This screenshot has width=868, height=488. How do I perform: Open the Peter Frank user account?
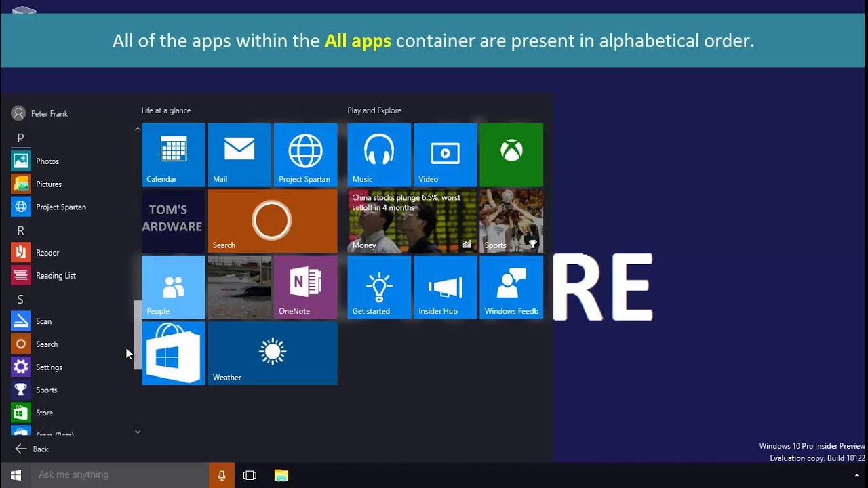point(41,113)
